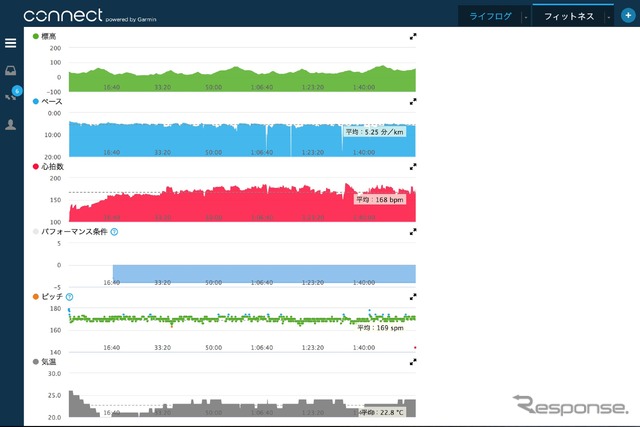The height and width of the screenshot is (427, 640).
Task: Click the blue plus add button
Action: (x=628, y=16)
